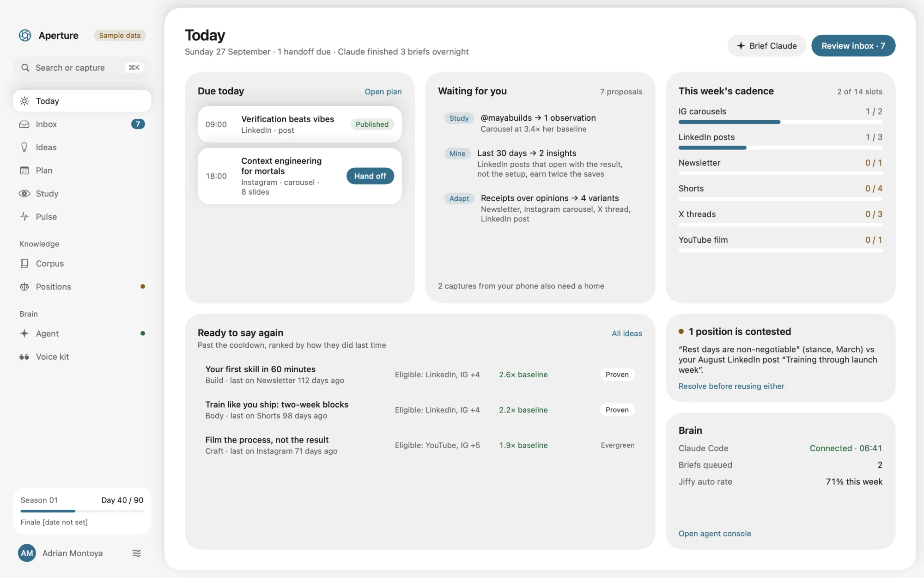The height and width of the screenshot is (578, 924).
Task: Open Plan via the calendar icon
Action: [x=24, y=170]
